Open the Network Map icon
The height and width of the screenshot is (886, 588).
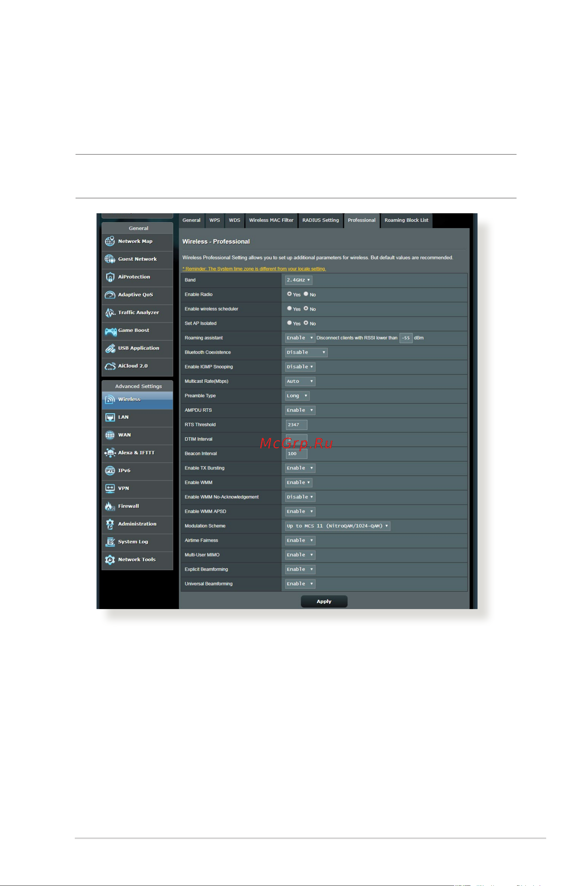pyautogui.click(x=110, y=241)
